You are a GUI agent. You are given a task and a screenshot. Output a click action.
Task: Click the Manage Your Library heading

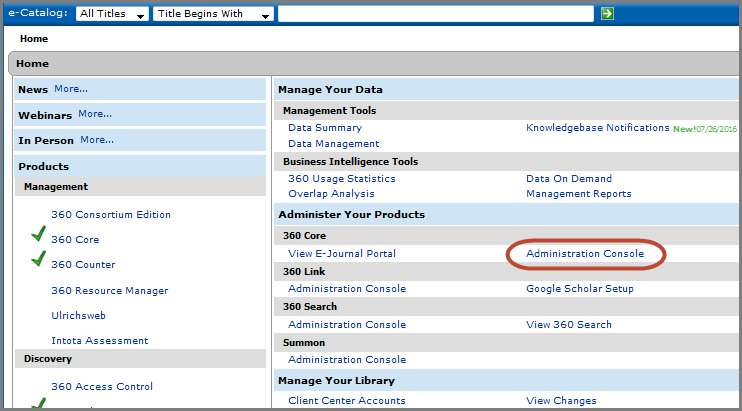coord(336,381)
